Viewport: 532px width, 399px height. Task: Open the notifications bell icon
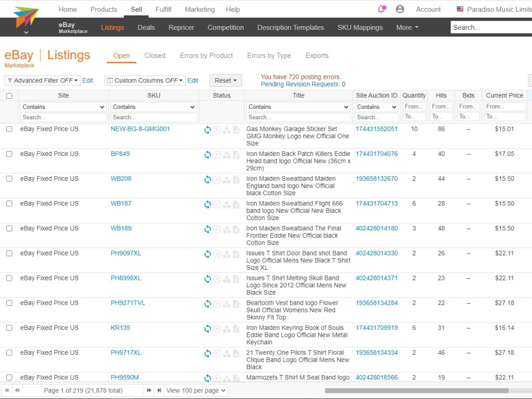point(381,9)
